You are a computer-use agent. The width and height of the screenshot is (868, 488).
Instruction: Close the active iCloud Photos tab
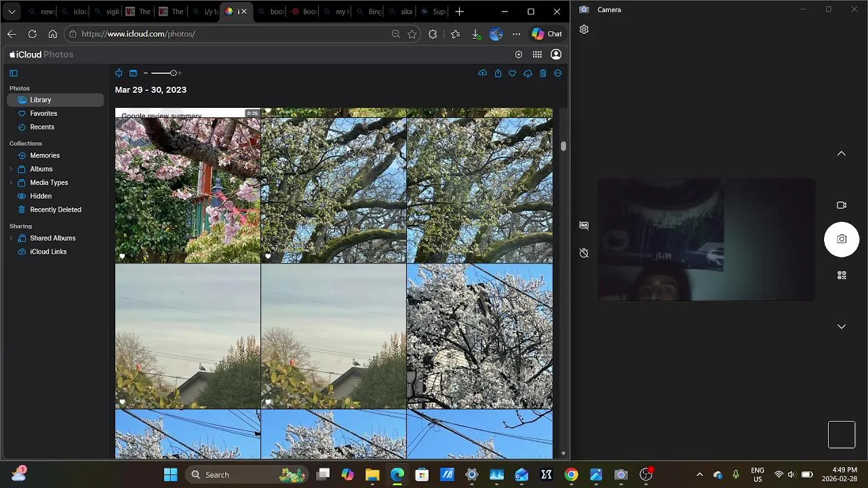[243, 12]
